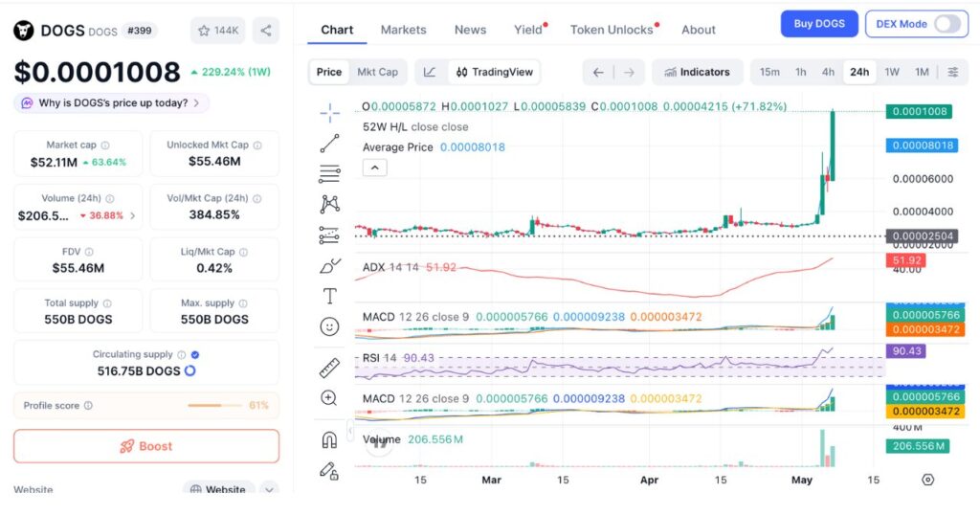
Task: Click the DOGS coin logo
Action: click(x=24, y=30)
